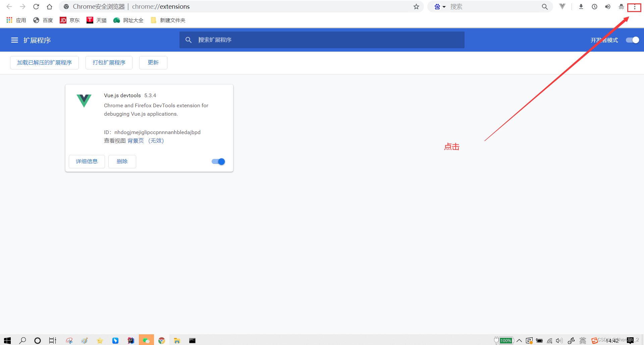Open the 扩展程序 hamburger side menu

pos(14,40)
